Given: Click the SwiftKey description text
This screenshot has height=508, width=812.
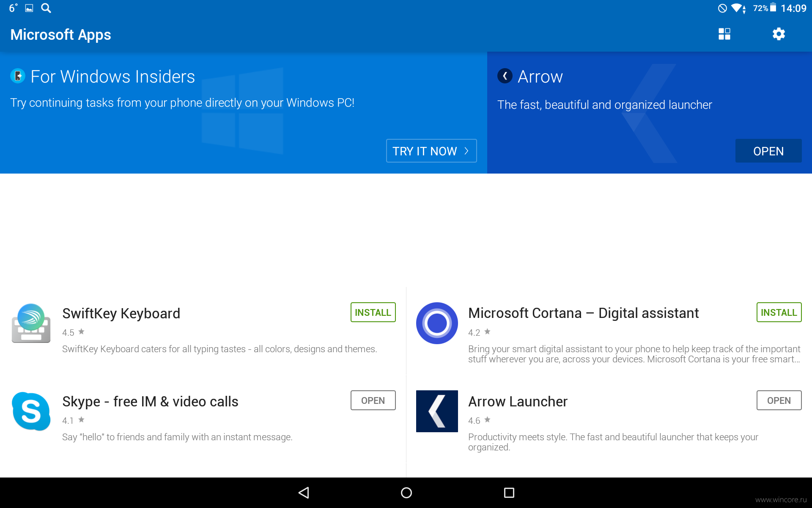Looking at the screenshot, I should [219, 349].
